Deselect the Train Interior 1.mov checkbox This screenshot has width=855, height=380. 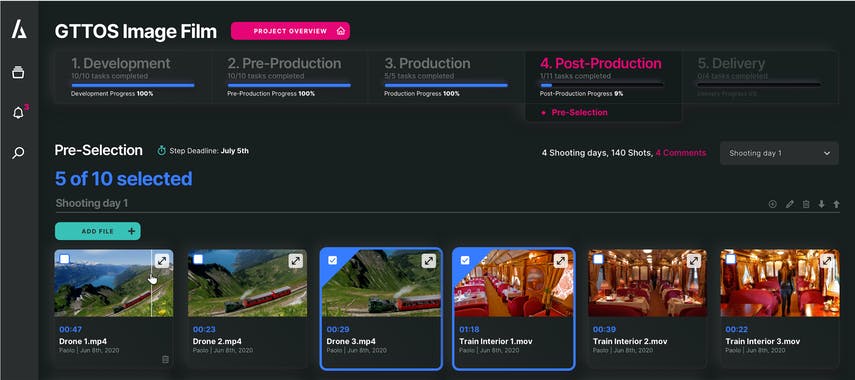pos(465,261)
